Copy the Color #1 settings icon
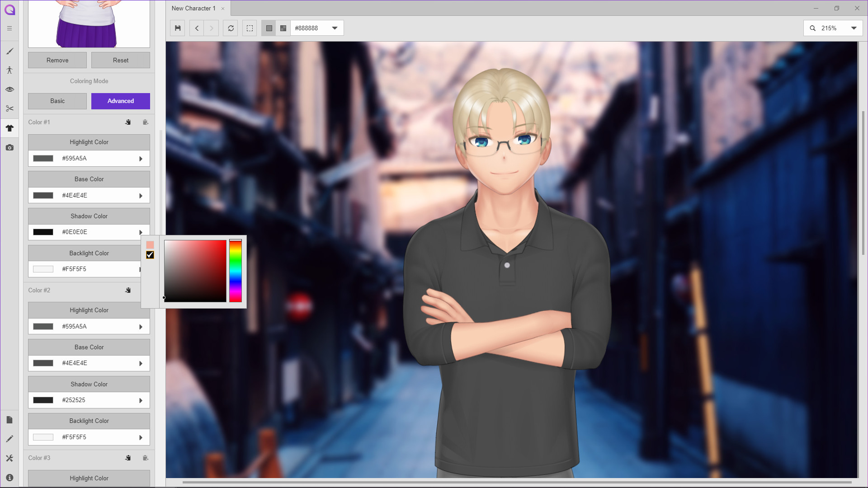This screenshot has height=488, width=868. click(128, 122)
